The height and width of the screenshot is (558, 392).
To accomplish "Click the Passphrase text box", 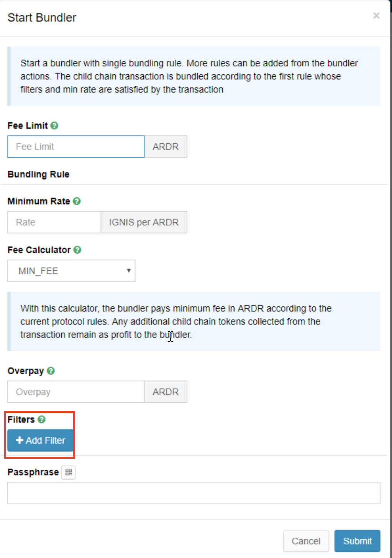I will tap(194, 493).
